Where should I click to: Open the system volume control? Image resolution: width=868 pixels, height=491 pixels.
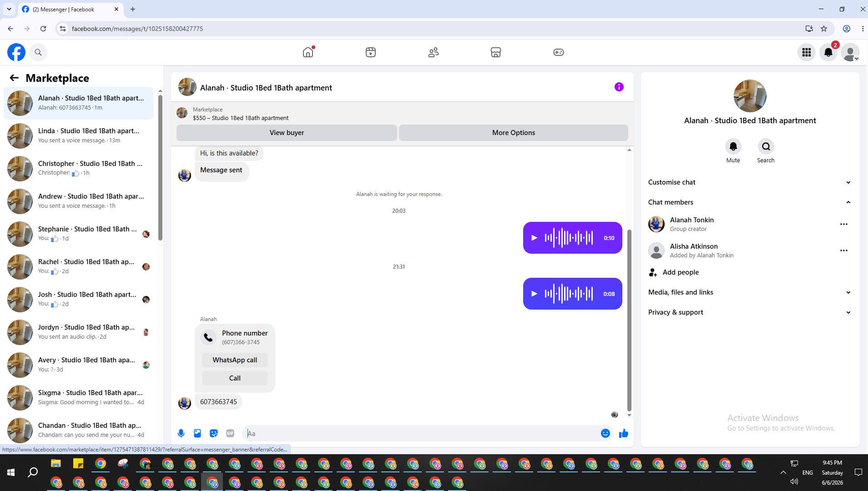pos(794,481)
